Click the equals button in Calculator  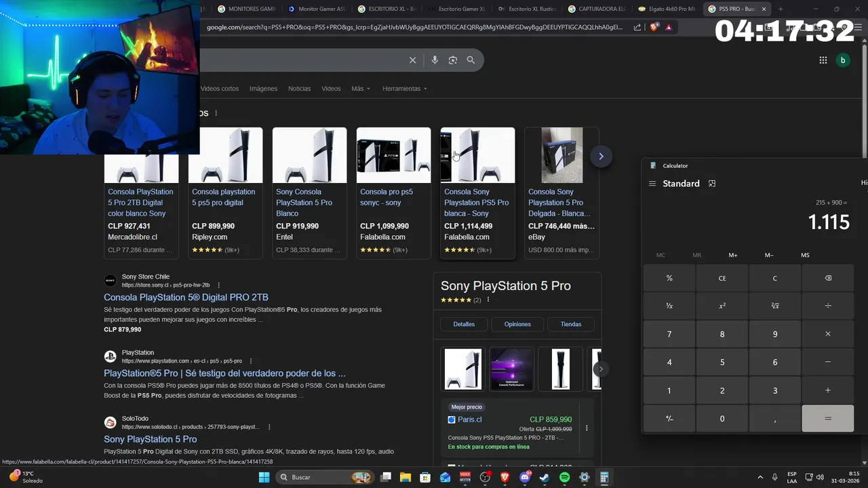coord(827,418)
